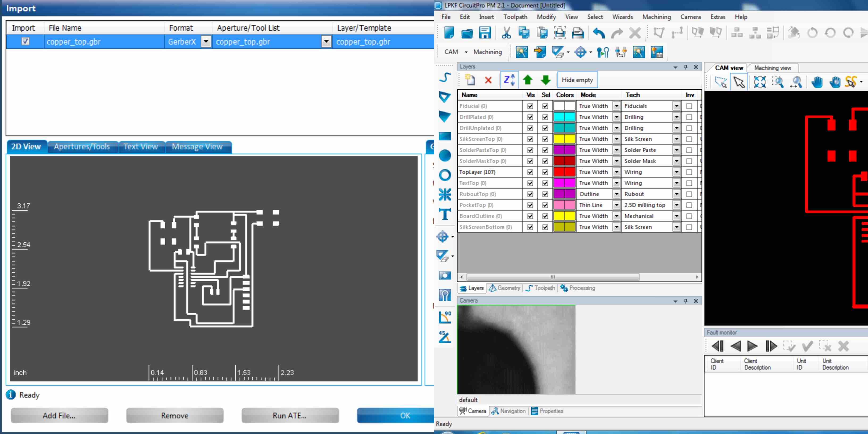The height and width of the screenshot is (434, 868).
Task: Click the rotate 45 degrees icon
Action: point(445,337)
